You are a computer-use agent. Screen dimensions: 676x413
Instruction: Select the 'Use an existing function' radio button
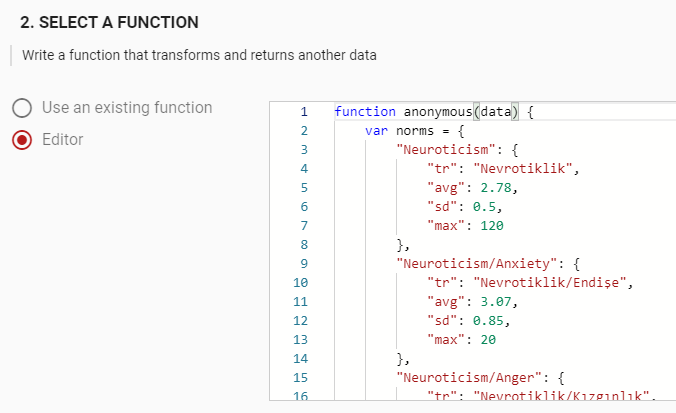click(x=22, y=108)
